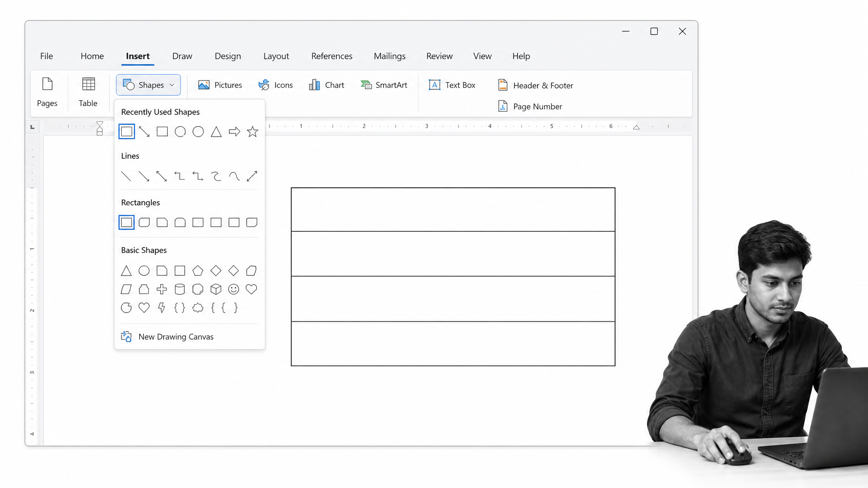Insert the pentagon shape
Image resolution: width=868 pixels, height=488 pixels.
pyautogui.click(x=198, y=271)
